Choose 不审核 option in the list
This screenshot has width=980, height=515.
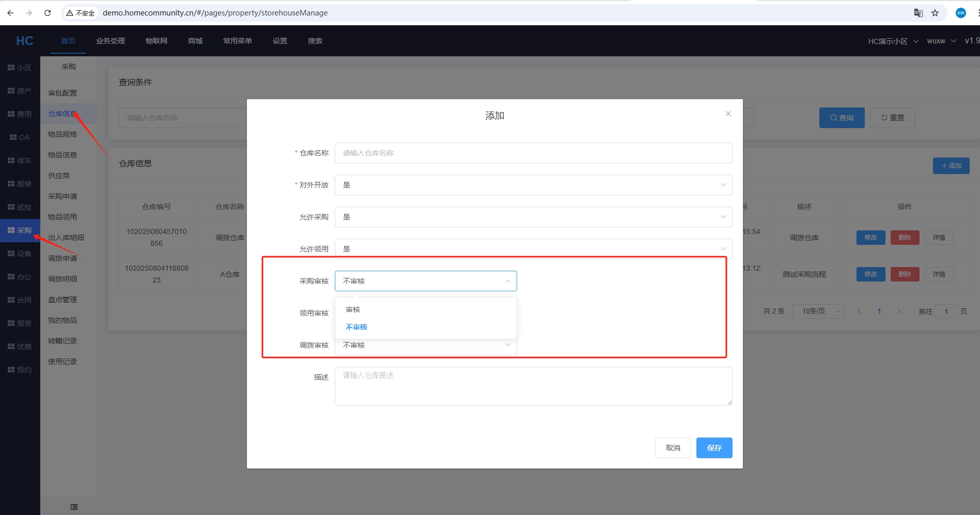(426, 327)
